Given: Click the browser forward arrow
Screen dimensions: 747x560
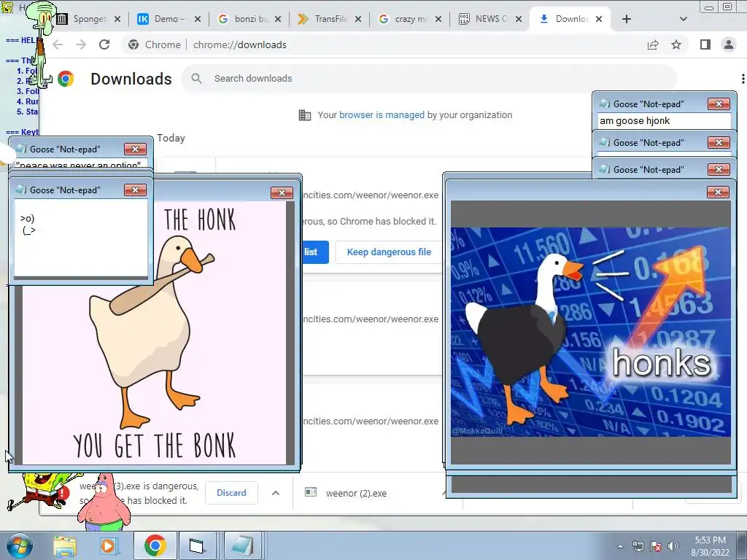Looking at the screenshot, I should pyautogui.click(x=81, y=44).
